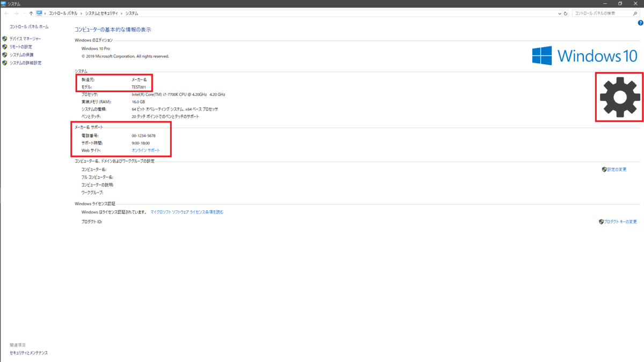This screenshot has height=362, width=644.
Task: Open システムの詳細設定
Action: click(25, 63)
